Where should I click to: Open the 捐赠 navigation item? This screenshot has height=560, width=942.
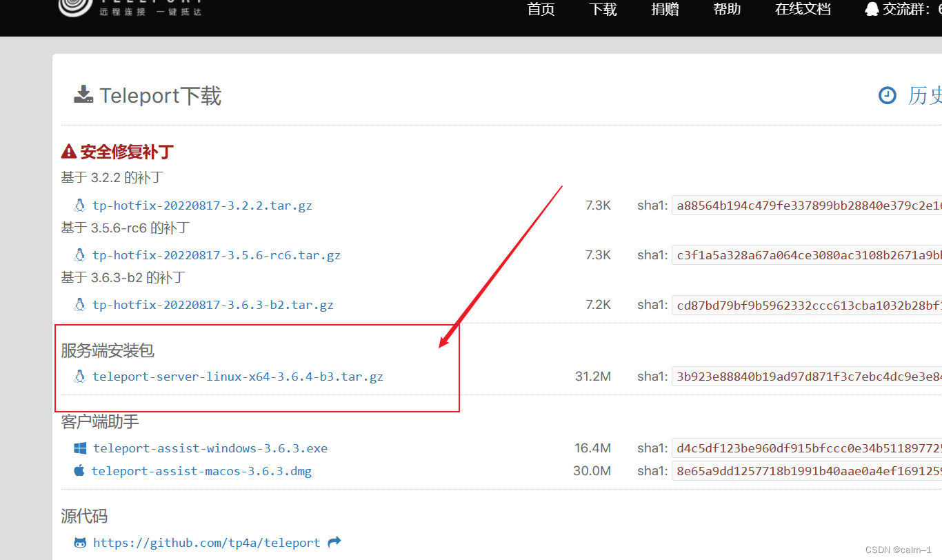tap(665, 9)
